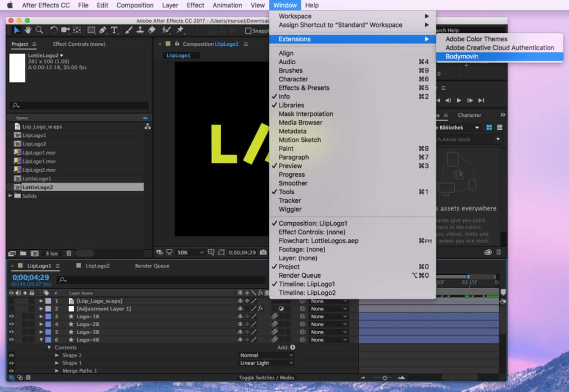Enable the Snapping checkbox
This screenshot has width=569, height=392.
pyautogui.click(x=249, y=30)
